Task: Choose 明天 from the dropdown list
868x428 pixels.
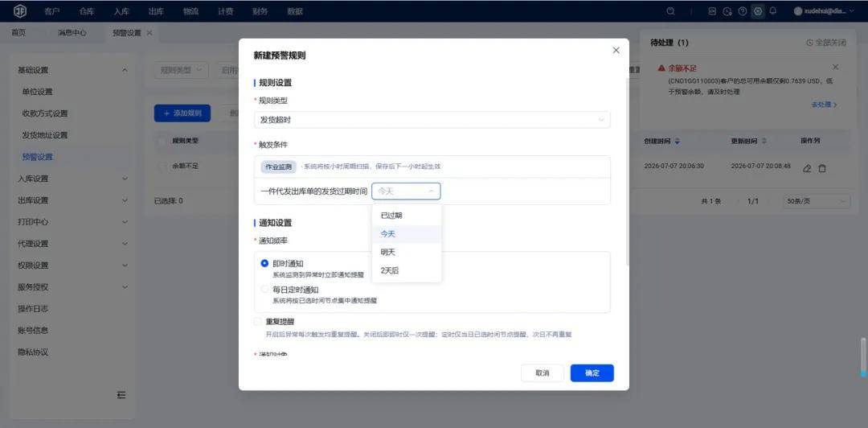Action: [x=407, y=253]
